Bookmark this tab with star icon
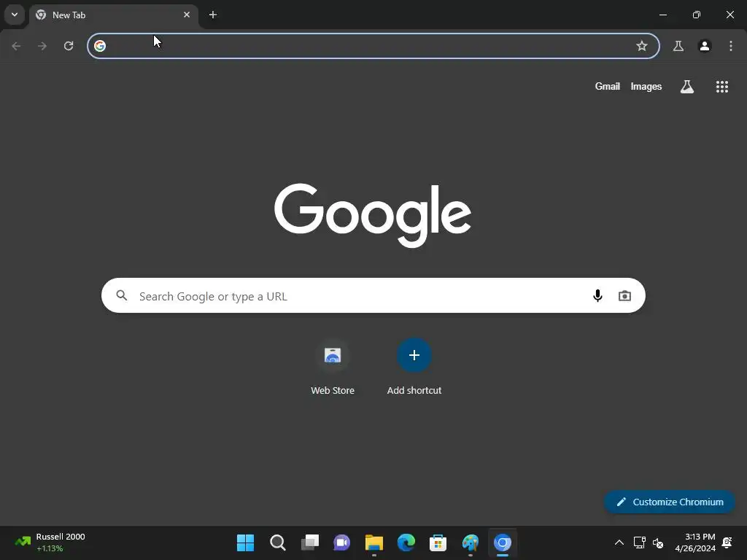The height and width of the screenshot is (560, 747). click(x=642, y=46)
